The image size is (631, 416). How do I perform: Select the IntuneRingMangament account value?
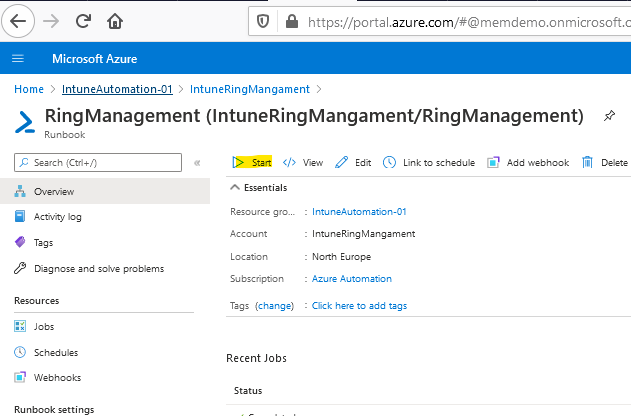pos(363,234)
